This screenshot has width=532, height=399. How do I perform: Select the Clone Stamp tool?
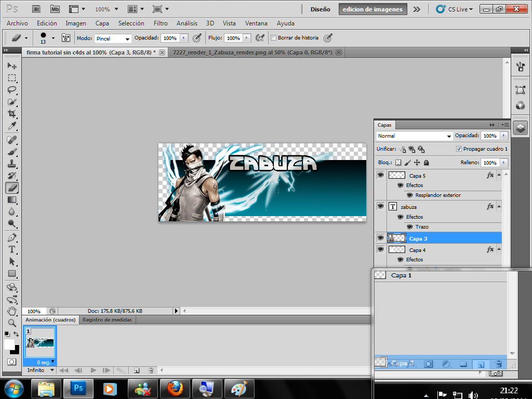12,164
